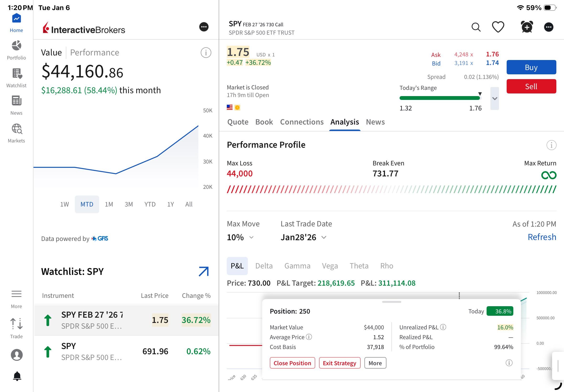This screenshot has height=392, width=564.
Task: Switch chart to Performance view
Action: [95, 53]
